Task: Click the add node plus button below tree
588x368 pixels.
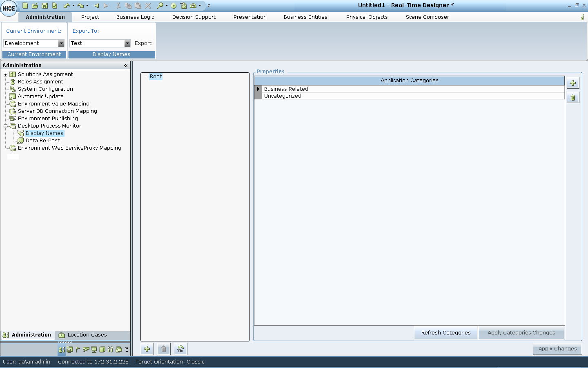Action: 147,349
